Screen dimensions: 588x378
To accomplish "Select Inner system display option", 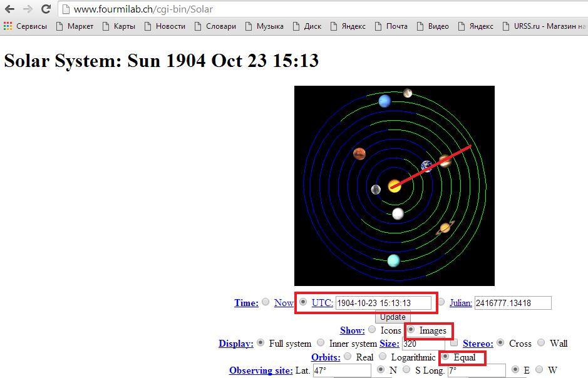I will (x=321, y=343).
